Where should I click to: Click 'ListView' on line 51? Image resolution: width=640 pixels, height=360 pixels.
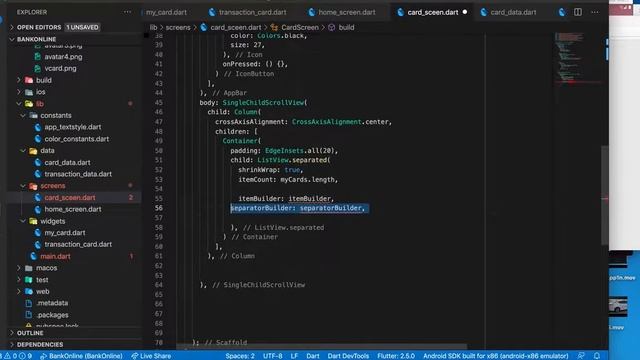coord(273,160)
